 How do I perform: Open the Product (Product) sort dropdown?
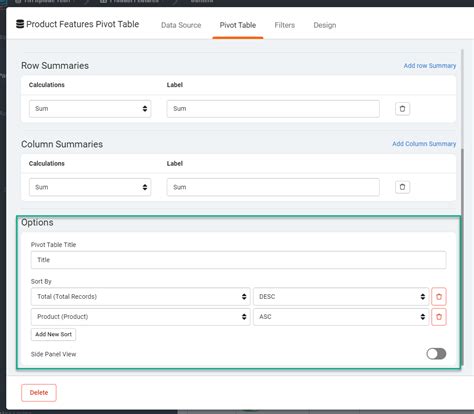[x=140, y=317]
